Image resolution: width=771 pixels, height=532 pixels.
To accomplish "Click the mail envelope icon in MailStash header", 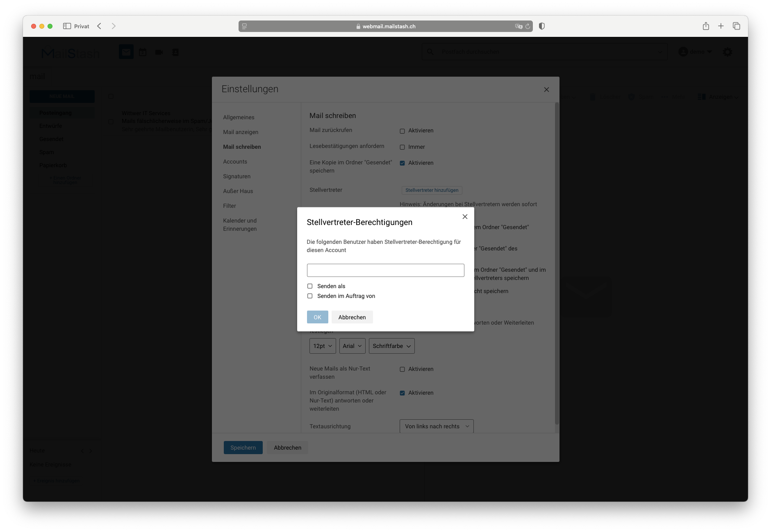I will tap(126, 52).
